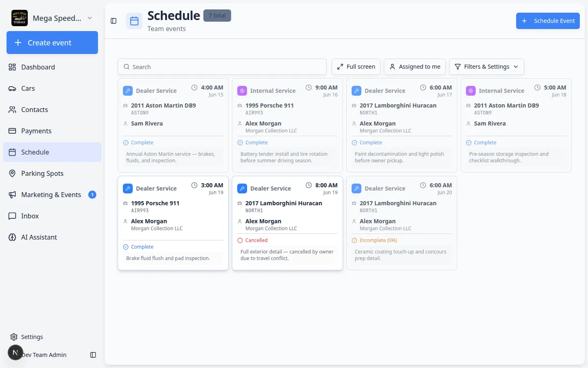Click Complete status on Jun 15 card

[138, 143]
